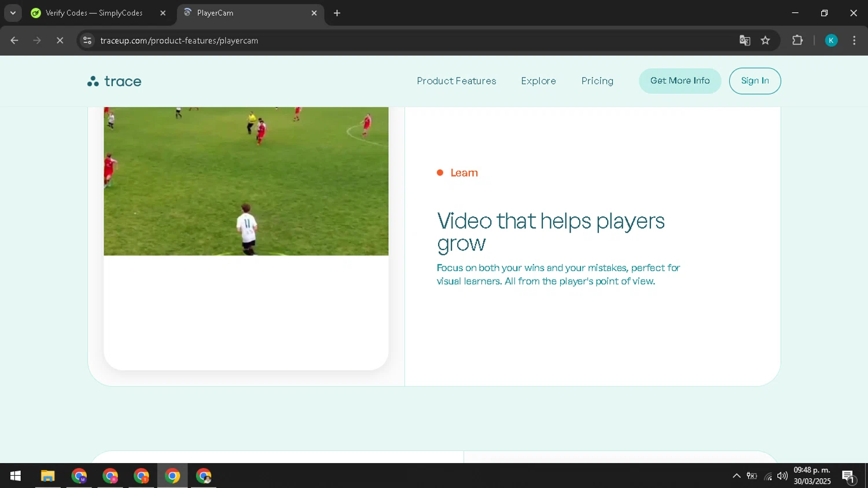Open the last Chrome taskbar icon

pyautogui.click(x=204, y=476)
